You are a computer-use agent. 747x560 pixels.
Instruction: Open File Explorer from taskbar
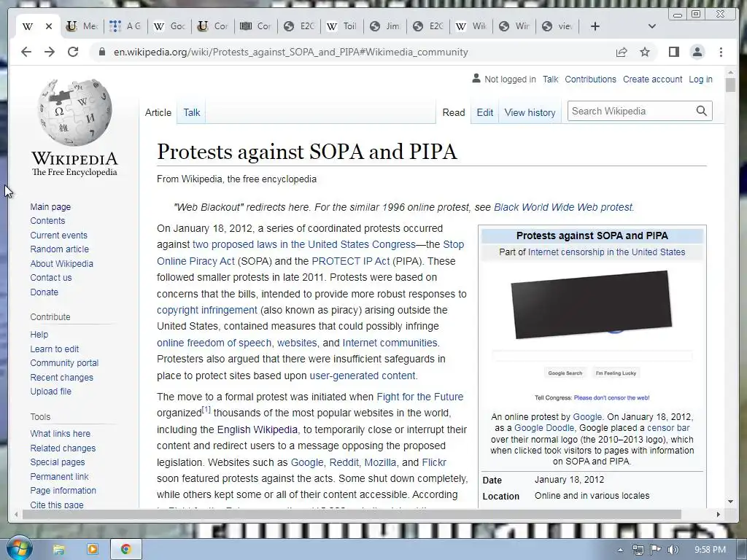[58, 550]
